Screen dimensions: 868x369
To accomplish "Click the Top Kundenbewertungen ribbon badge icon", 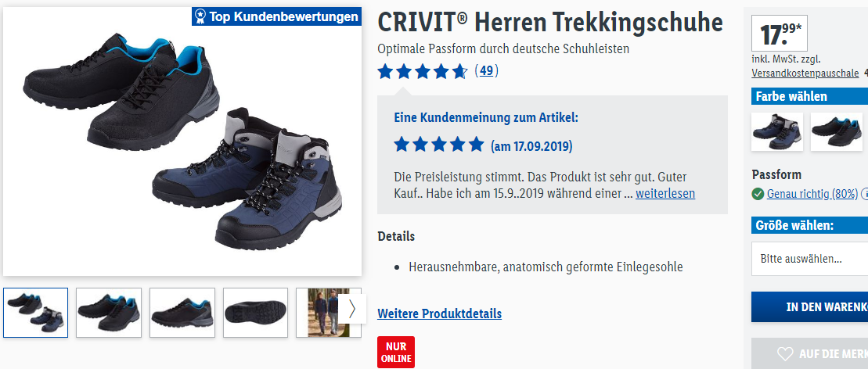I will (201, 16).
